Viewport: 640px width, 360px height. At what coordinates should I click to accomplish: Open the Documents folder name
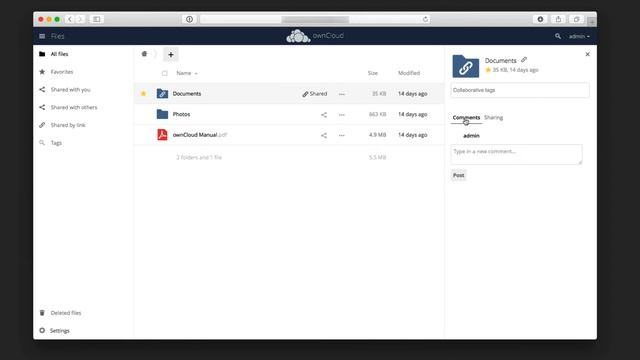[187, 93]
